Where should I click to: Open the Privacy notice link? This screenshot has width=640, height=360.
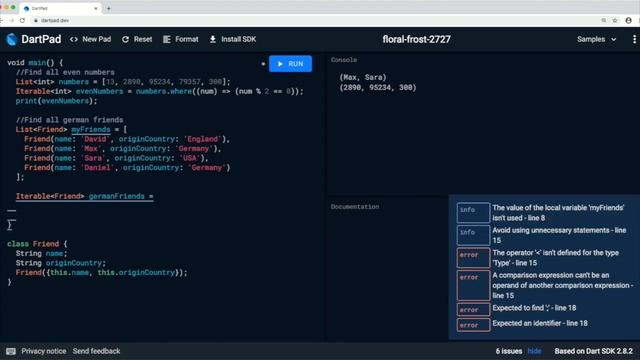(x=44, y=351)
